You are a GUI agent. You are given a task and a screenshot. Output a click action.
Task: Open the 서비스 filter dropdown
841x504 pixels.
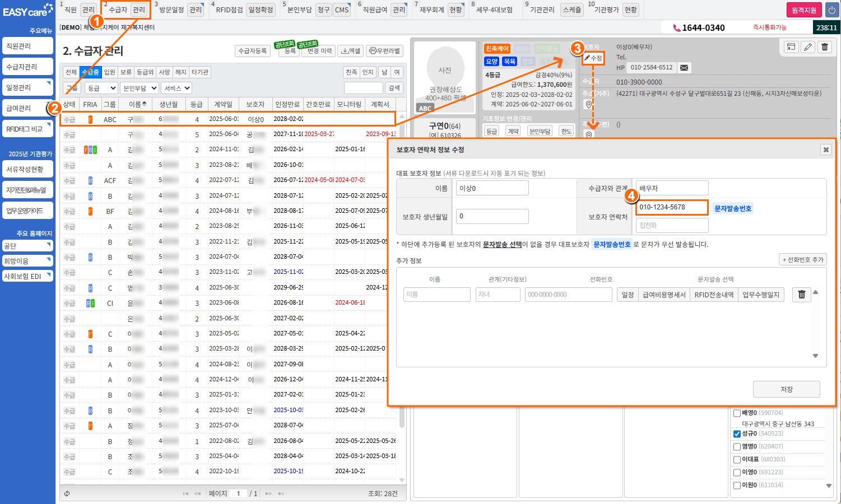click(177, 88)
